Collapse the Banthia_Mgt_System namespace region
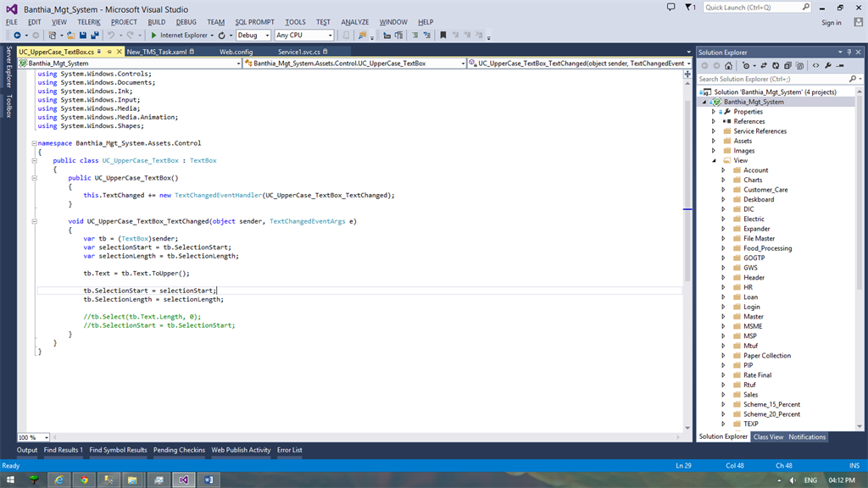Viewport: 868px width, 488px height. pyautogui.click(x=34, y=144)
